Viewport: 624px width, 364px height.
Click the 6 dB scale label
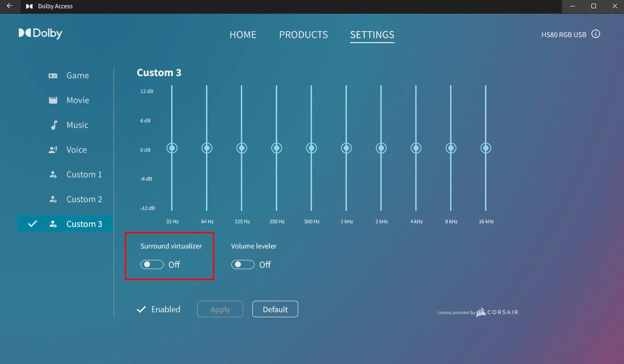[145, 121]
